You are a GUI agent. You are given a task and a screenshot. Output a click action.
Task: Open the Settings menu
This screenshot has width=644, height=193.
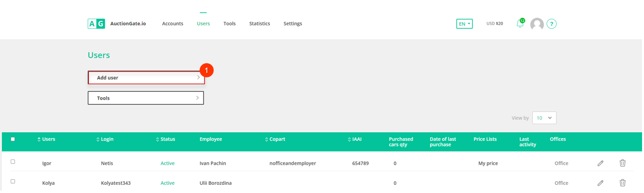(x=293, y=24)
